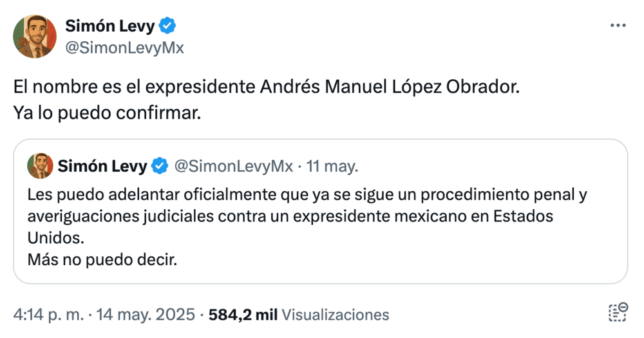
Task: Click the "14 may. 2025" post date
Action: pos(146,315)
